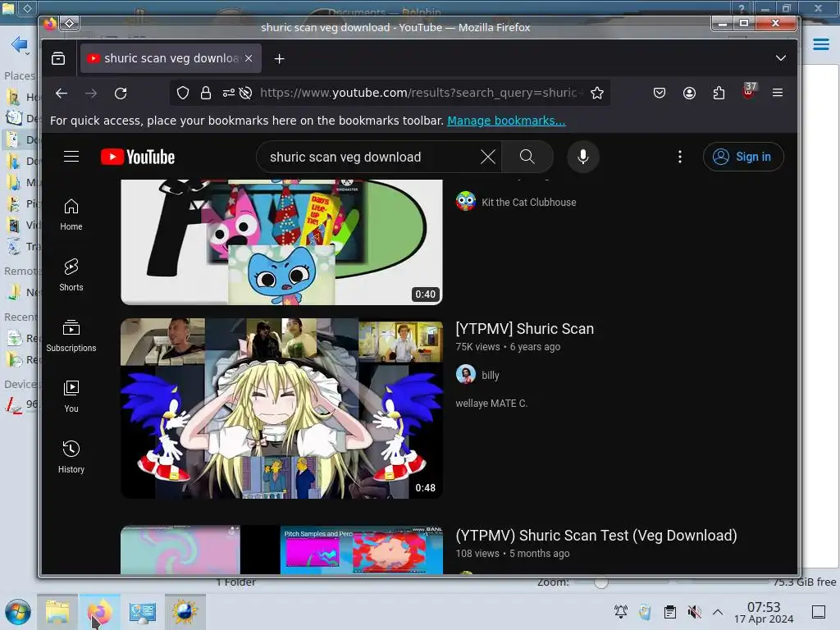The width and height of the screenshot is (840, 630).
Task: Start voice search with the microphone
Action: tap(583, 157)
